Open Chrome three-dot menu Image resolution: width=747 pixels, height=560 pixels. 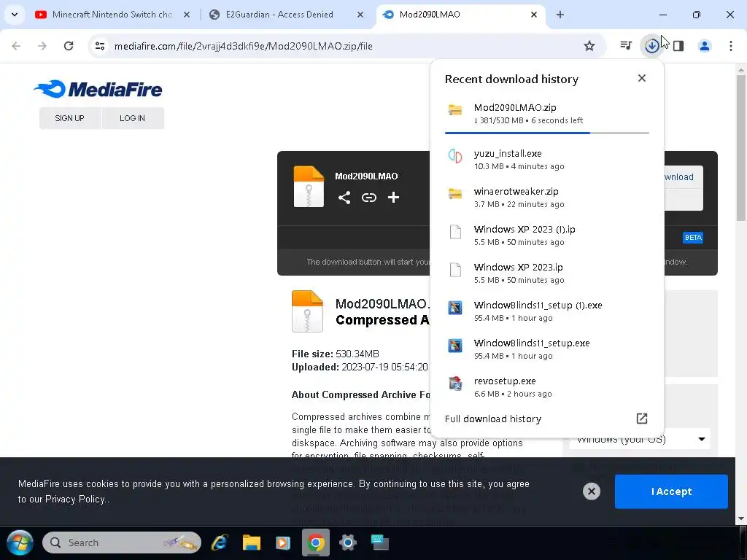point(731,46)
